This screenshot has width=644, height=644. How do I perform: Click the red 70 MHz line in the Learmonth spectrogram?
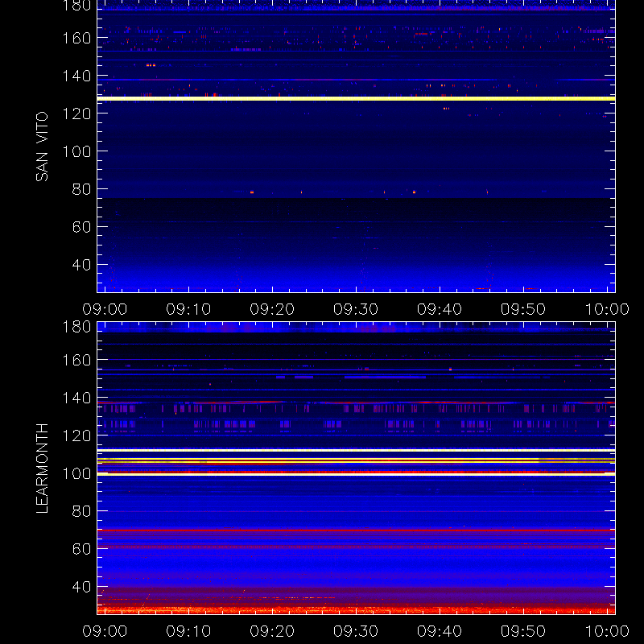tap(356, 530)
